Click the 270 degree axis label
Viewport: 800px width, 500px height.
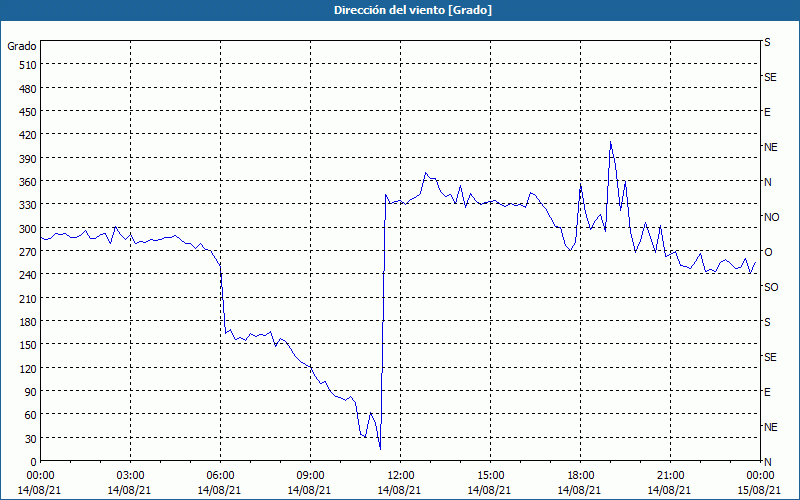[x=29, y=252]
